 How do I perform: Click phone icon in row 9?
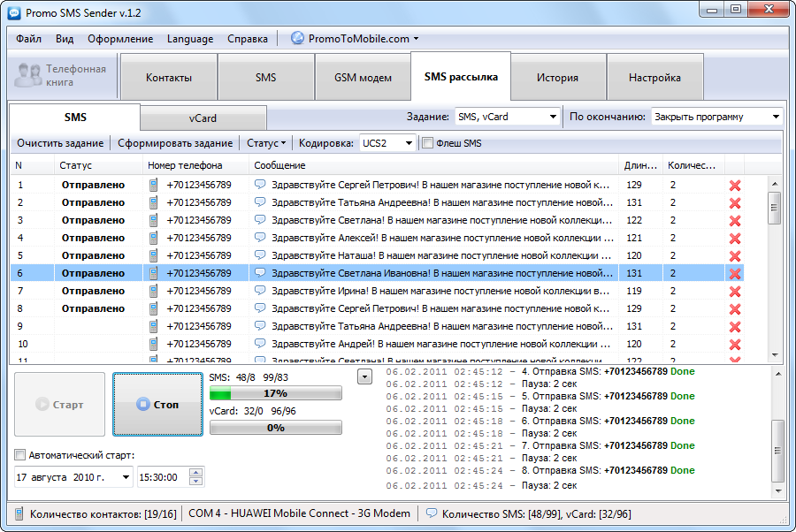coord(153,326)
